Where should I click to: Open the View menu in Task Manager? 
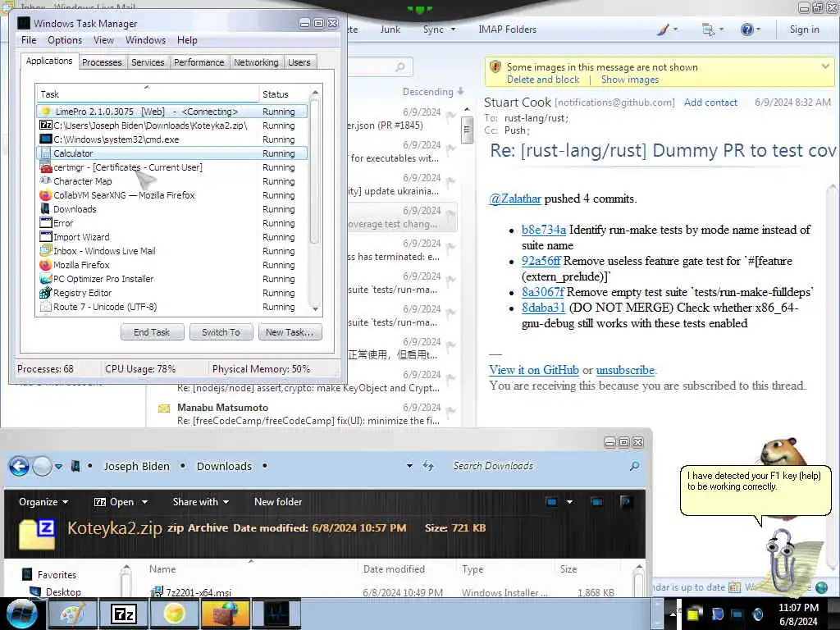click(x=103, y=40)
